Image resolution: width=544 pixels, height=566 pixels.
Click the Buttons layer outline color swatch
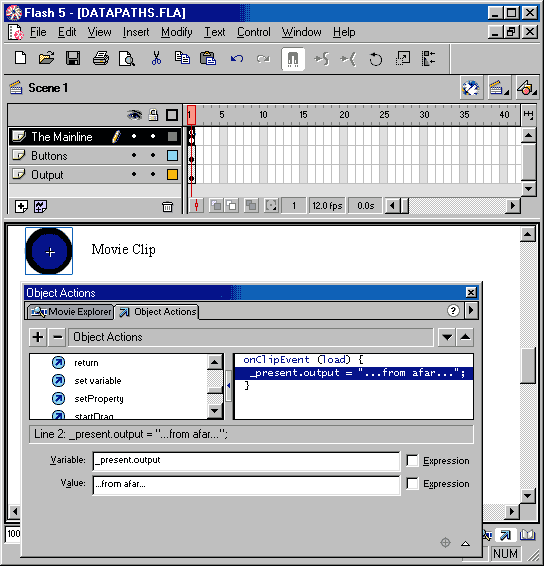pyautogui.click(x=172, y=156)
